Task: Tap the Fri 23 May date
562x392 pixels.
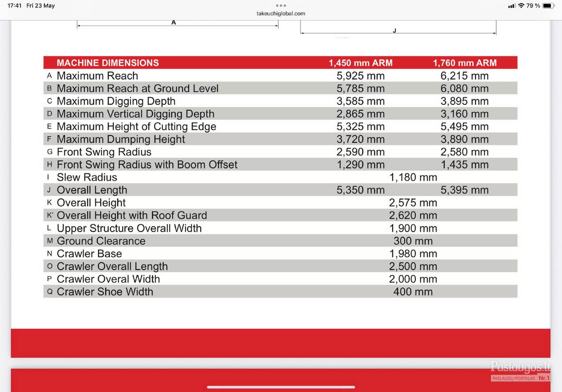Action: 41,6
